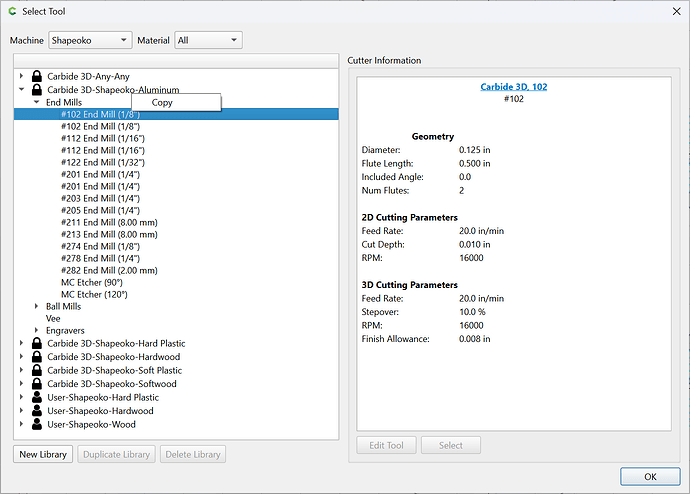Collapse the Carbide 3D-Shapeoko-Aluminum library
The width and height of the screenshot is (690, 494).
click(x=21, y=89)
